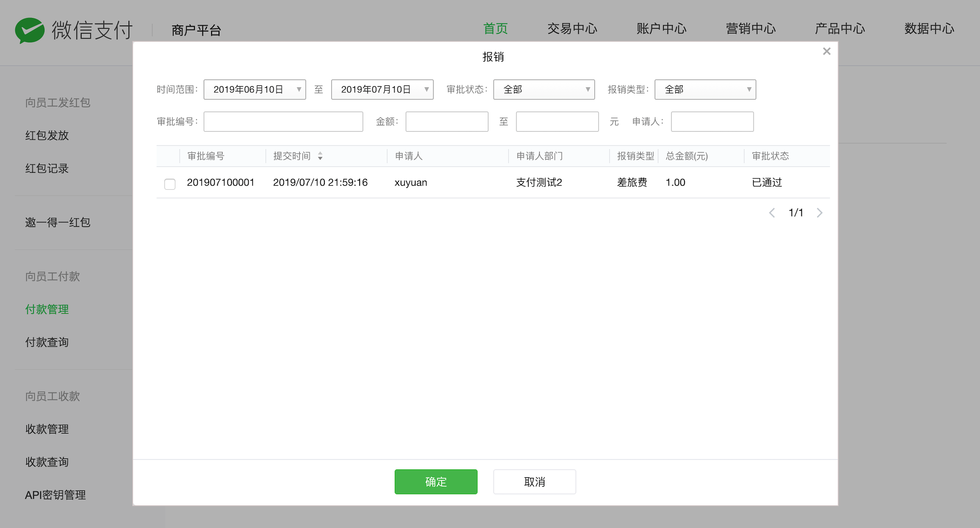Click the 商户平台 header text
The height and width of the screenshot is (528, 980).
pos(196,30)
